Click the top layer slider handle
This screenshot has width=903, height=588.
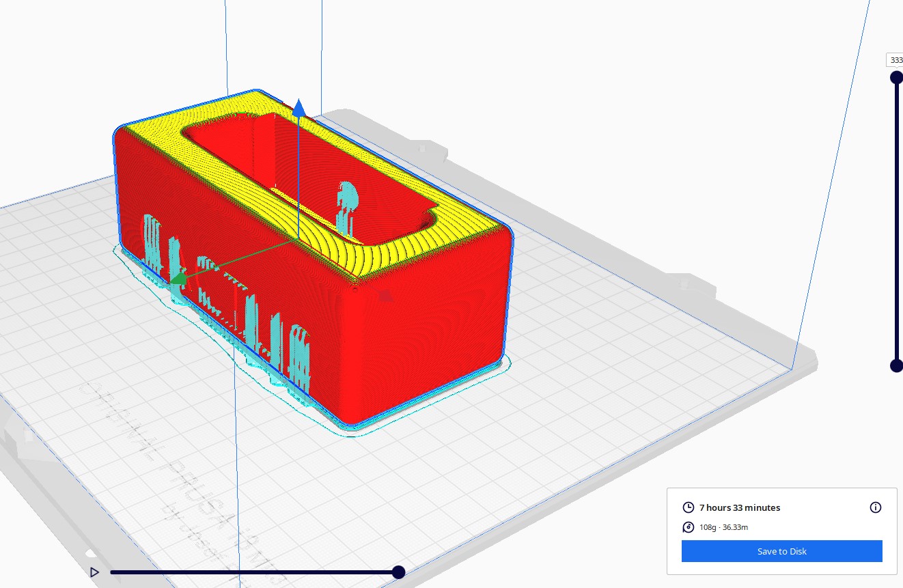tap(896, 78)
